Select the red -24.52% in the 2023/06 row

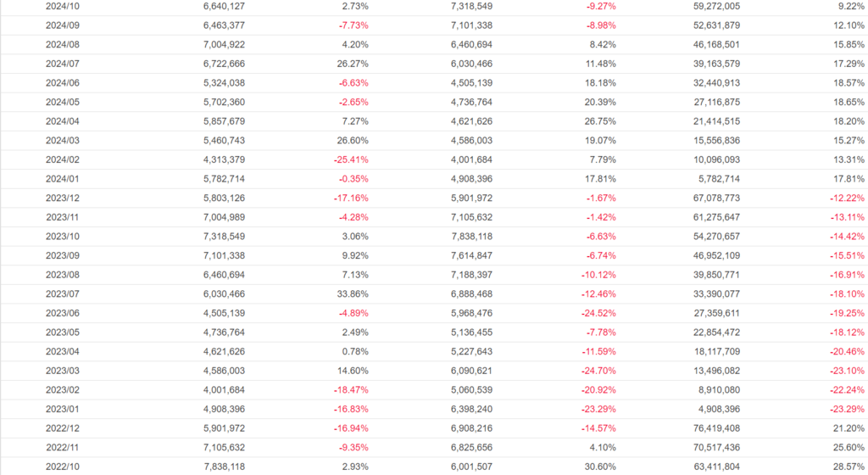click(x=598, y=313)
